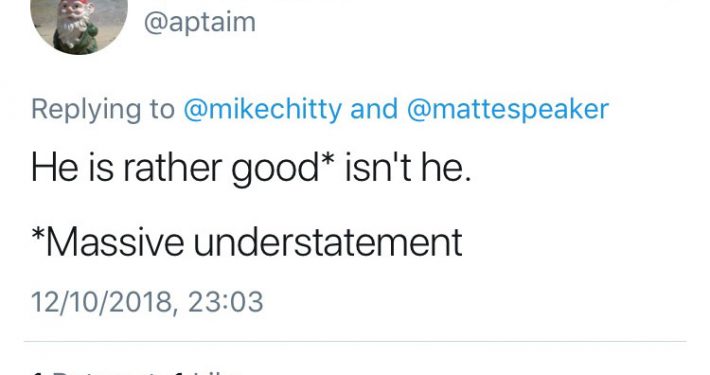Click the word 'understatement' in tweet

(328, 242)
